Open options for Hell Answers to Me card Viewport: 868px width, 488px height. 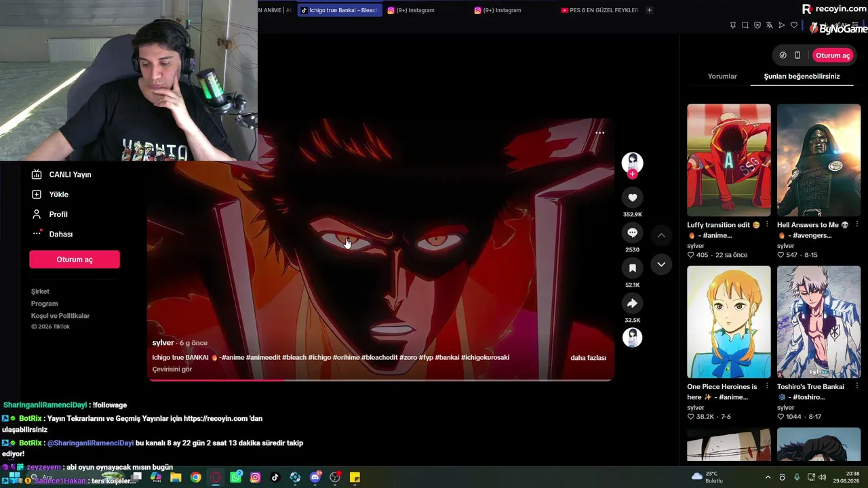(857, 224)
